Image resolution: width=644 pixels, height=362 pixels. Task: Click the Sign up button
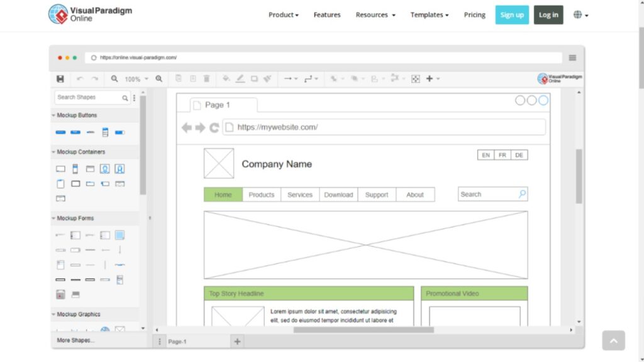click(512, 15)
